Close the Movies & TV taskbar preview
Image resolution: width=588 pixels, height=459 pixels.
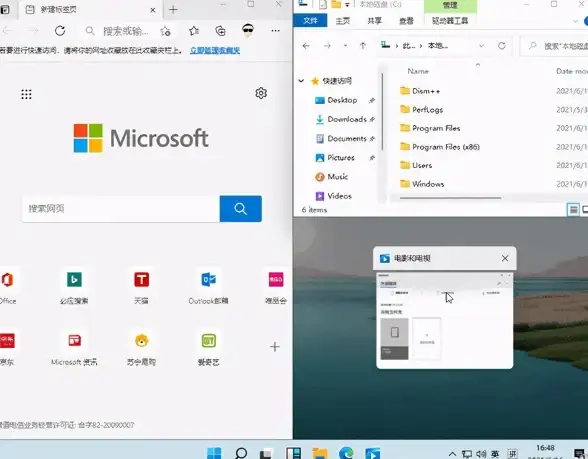pyautogui.click(x=505, y=258)
